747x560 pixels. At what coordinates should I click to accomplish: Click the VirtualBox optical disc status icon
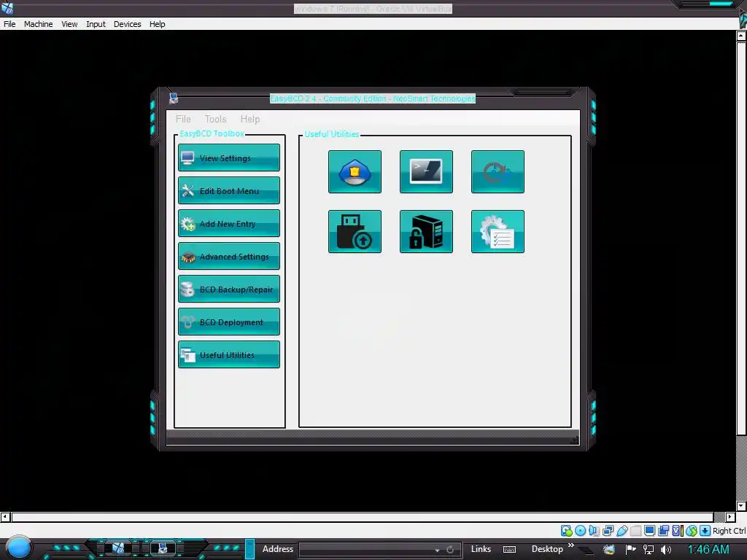point(580,531)
